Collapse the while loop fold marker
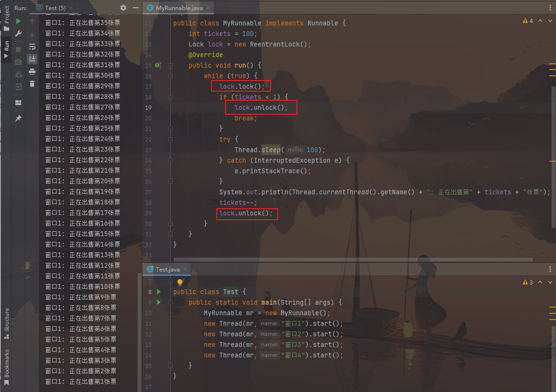Viewport: 556px width, 392px height. click(170, 76)
